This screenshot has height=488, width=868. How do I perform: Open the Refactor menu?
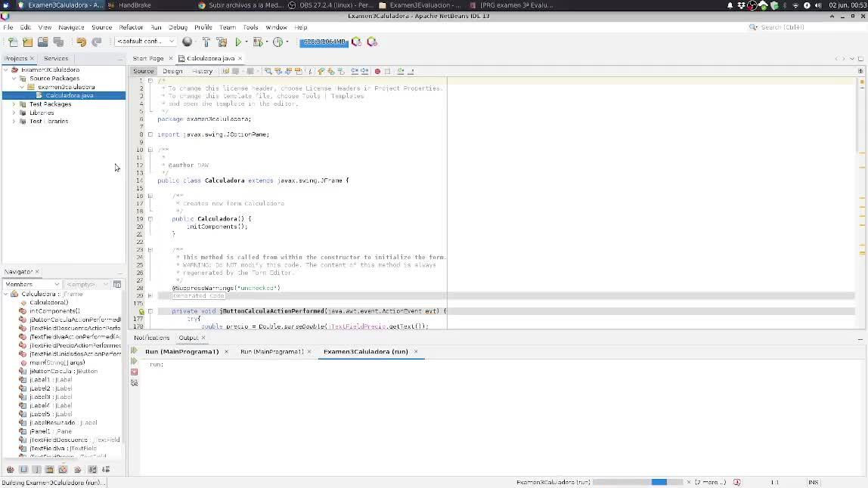point(131,27)
